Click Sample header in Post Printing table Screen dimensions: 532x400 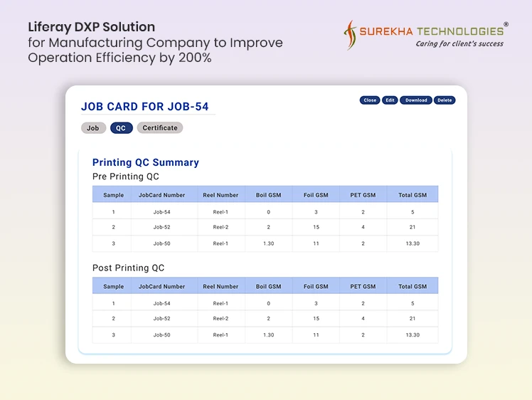pyautogui.click(x=113, y=286)
